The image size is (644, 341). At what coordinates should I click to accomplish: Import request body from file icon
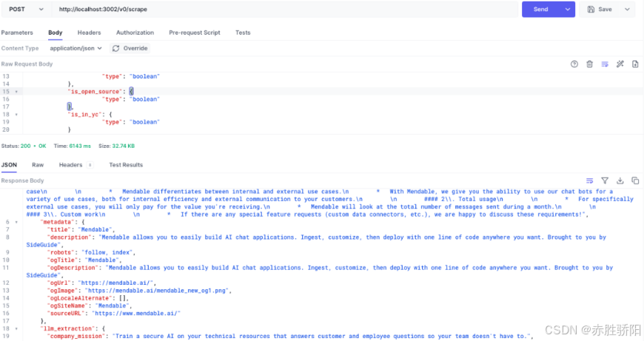(635, 64)
